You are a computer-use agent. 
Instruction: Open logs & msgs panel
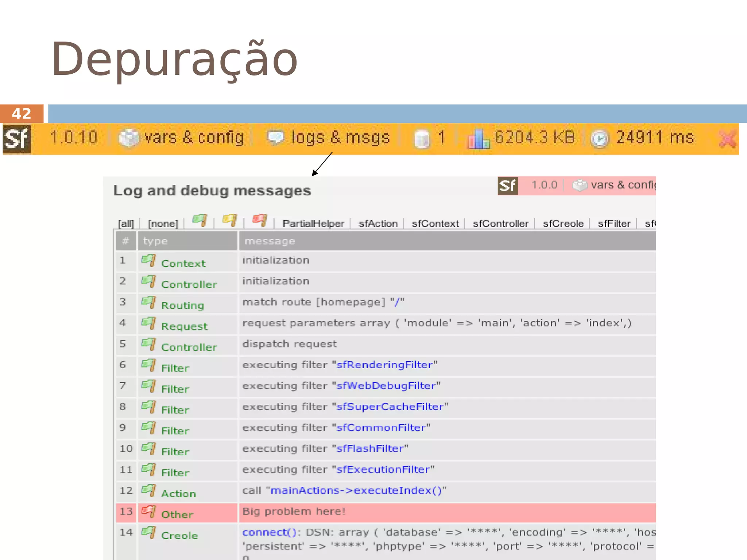pyautogui.click(x=329, y=138)
